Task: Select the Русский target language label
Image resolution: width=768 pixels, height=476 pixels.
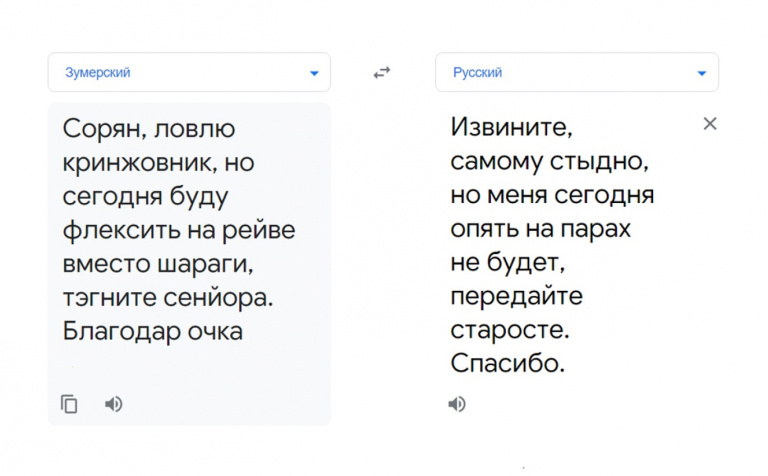Action: click(x=478, y=73)
